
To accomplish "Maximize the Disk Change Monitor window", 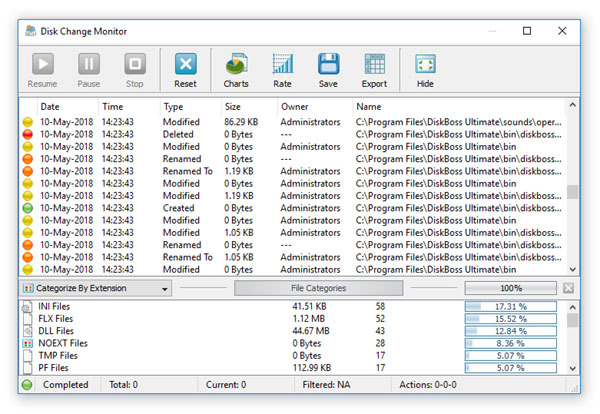I will pyautogui.click(x=527, y=31).
